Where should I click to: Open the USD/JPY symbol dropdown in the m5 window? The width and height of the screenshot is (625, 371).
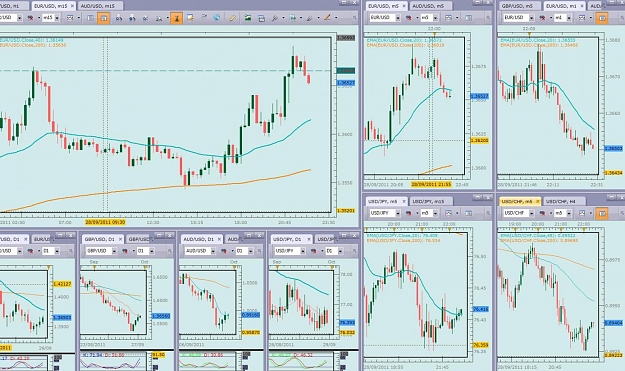(x=397, y=213)
